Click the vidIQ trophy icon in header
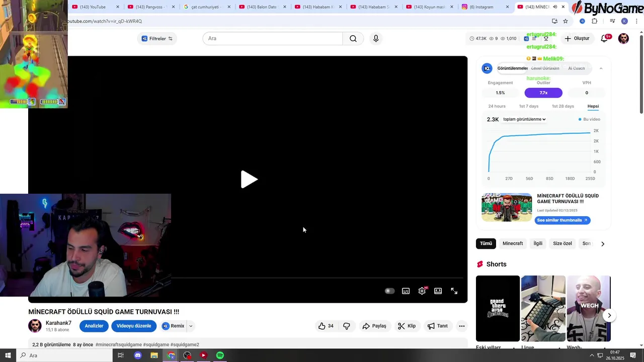This screenshot has height=362, width=644. (546, 39)
